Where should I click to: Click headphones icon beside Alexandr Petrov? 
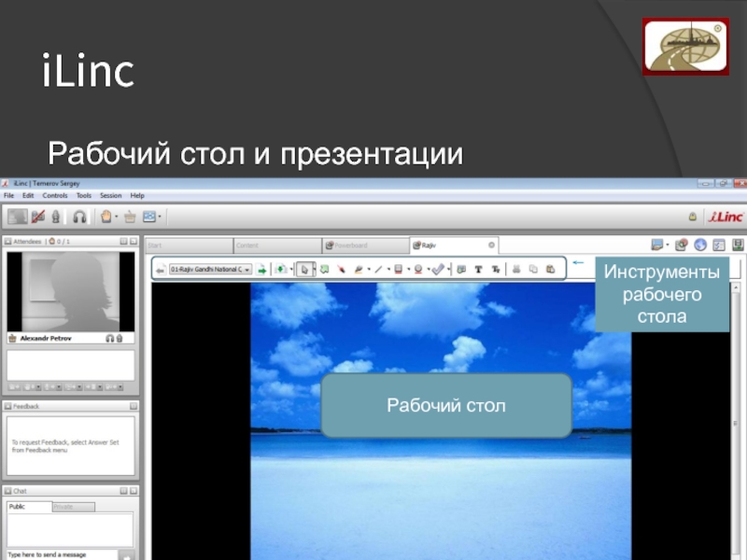coord(109,338)
